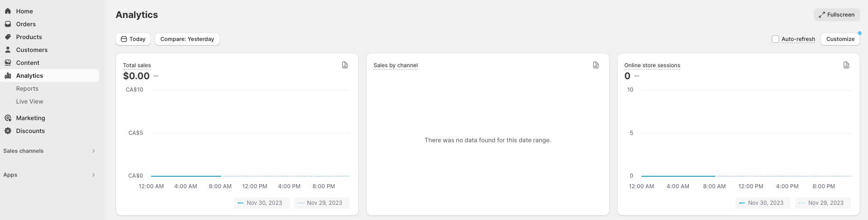Image resolution: width=868 pixels, height=220 pixels.
Task: Expand the Sales channels section chevron
Action: (93, 151)
